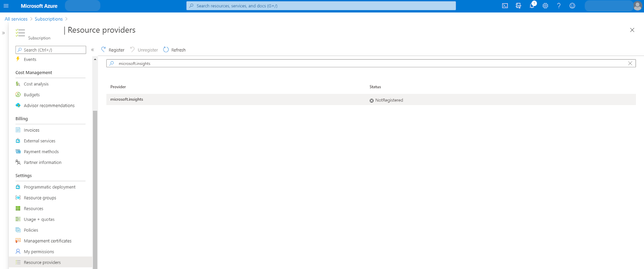The width and height of the screenshot is (644, 269).
Task: Click the External services icon
Action: coord(18,141)
